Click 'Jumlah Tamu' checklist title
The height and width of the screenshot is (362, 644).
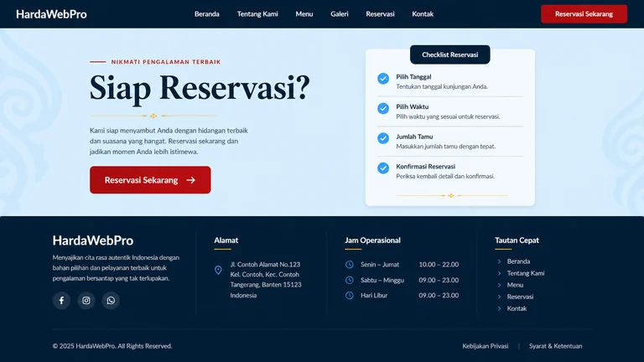tap(414, 137)
